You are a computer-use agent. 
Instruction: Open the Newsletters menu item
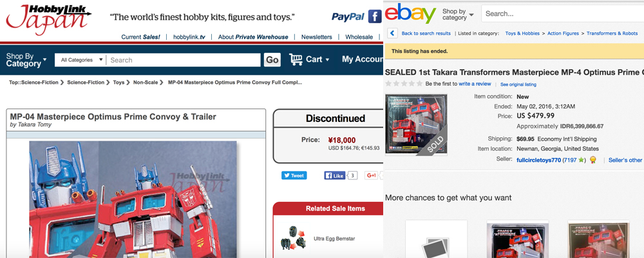(317, 37)
